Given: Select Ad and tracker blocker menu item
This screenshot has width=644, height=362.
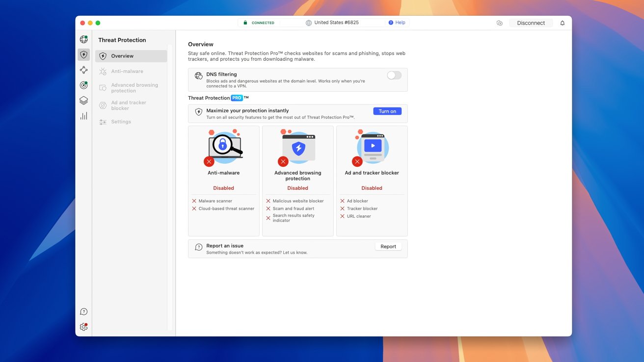Looking at the screenshot, I should 131,105.
